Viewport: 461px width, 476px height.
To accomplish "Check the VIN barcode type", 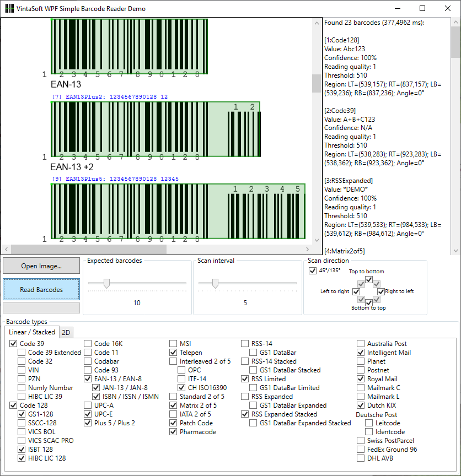I will pyautogui.click(x=22, y=370).
